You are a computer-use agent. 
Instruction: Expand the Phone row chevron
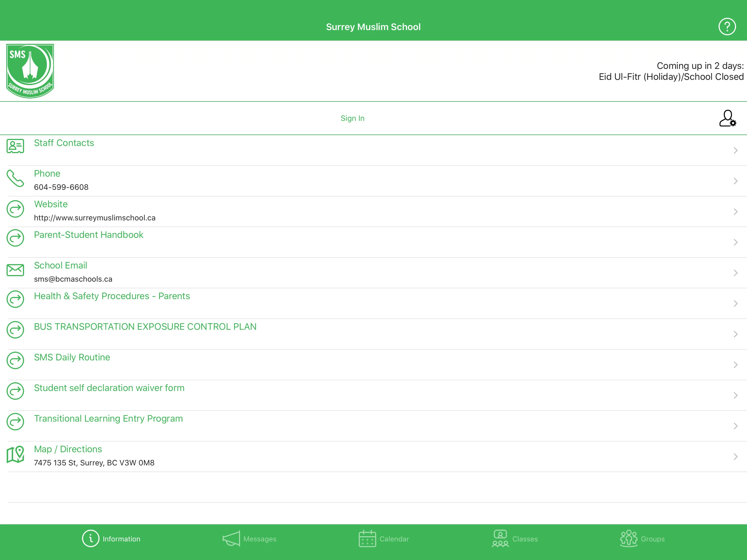735,181
